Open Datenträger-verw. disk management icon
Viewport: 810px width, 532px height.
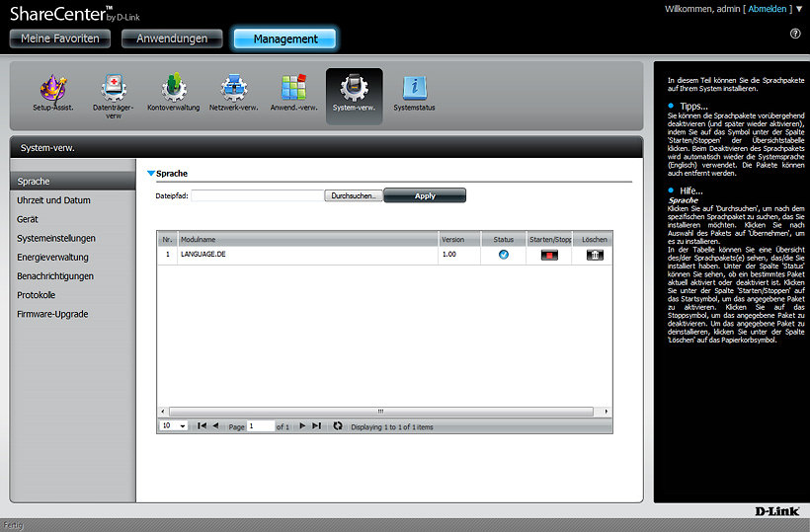[114, 88]
